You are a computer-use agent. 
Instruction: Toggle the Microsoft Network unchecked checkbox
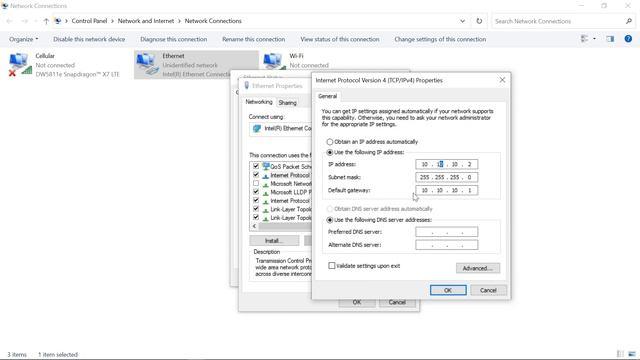pos(256,183)
